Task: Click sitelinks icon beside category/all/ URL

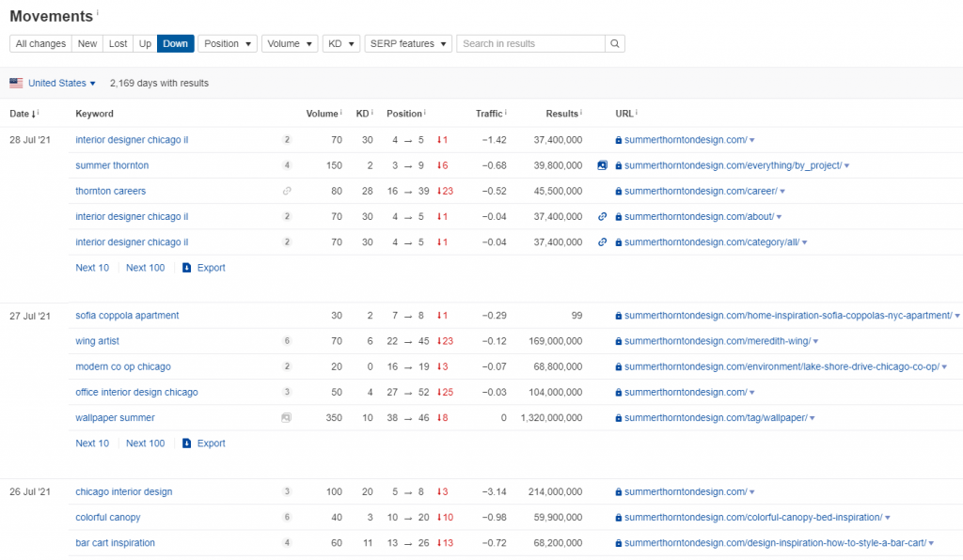Action: pos(603,242)
